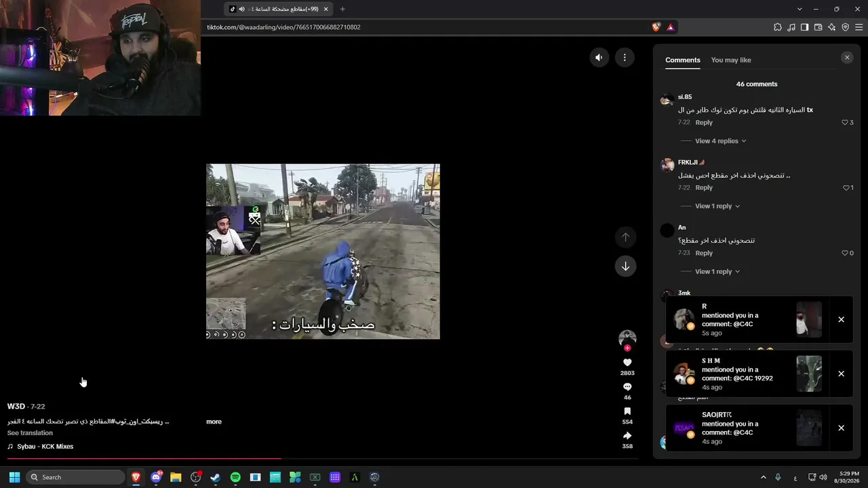868x488 pixels.
Task: Open the Brave Wallet icon
Action: tap(818, 27)
